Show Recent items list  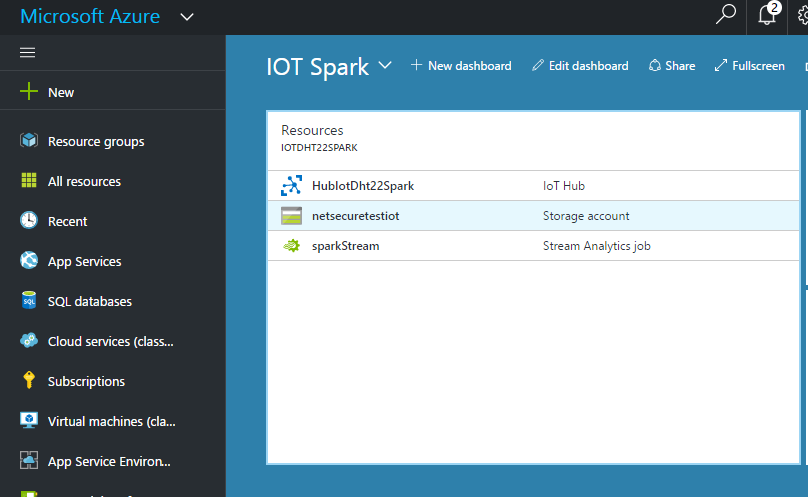(x=68, y=222)
